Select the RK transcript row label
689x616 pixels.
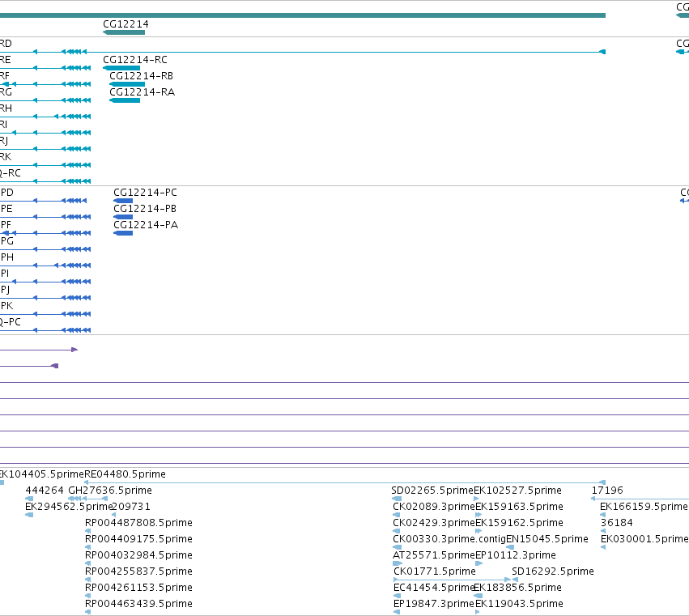click(x=6, y=157)
